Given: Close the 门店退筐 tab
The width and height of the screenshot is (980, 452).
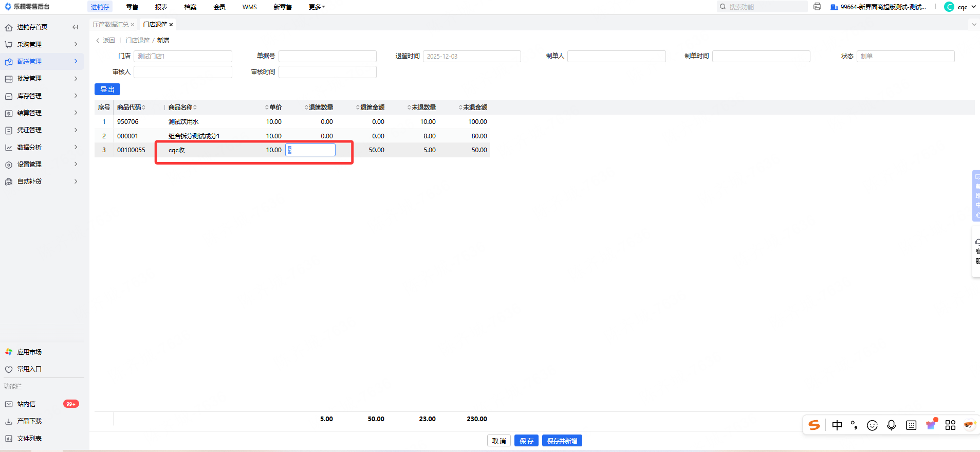Looking at the screenshot, I should [x=171, y=25].
